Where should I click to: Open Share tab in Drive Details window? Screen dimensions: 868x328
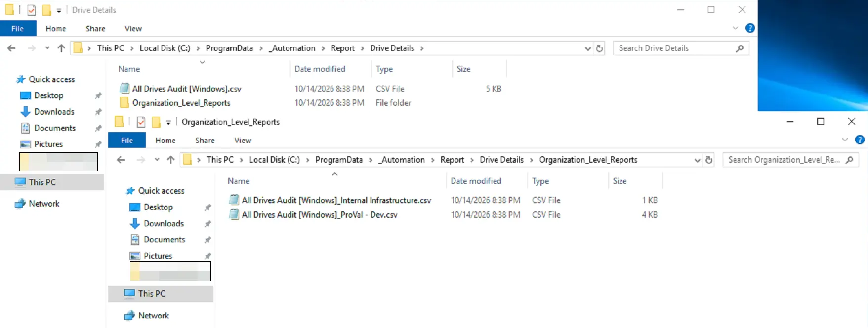95,29
